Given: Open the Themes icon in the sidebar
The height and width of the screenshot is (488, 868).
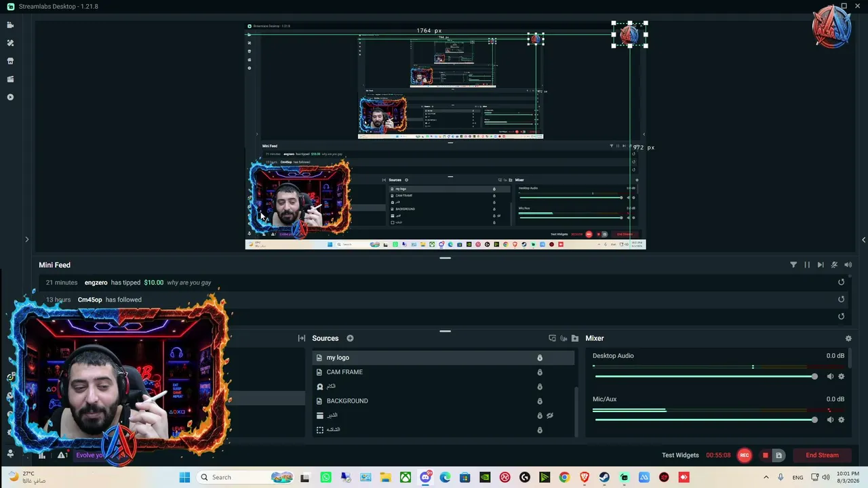Looking at the screenshot, I should [x=10, y=43].
